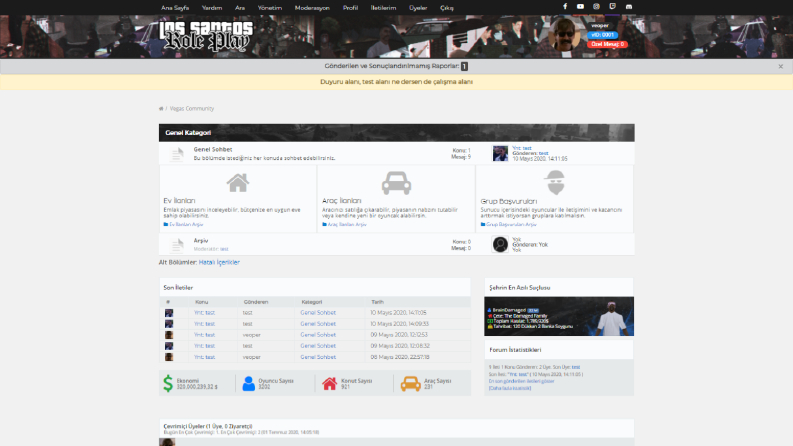
Task: Open the Moderasyon menu item
Action: tap(312, 8)
